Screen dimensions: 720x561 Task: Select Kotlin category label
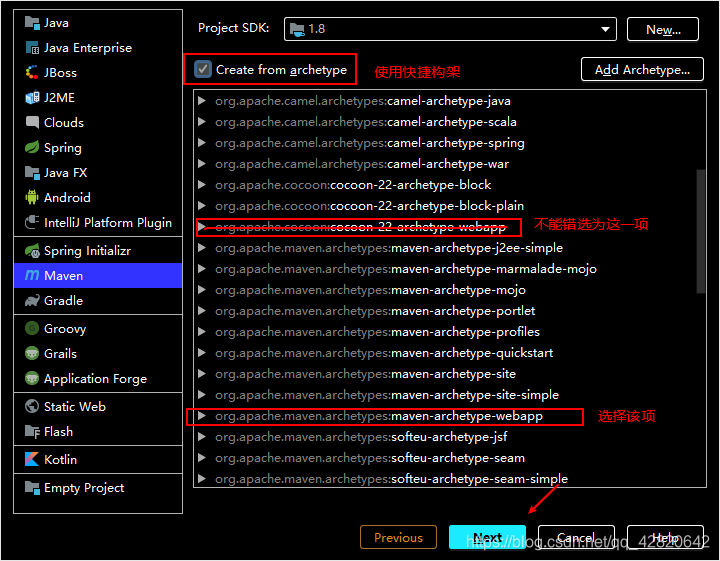coord(60,460)
